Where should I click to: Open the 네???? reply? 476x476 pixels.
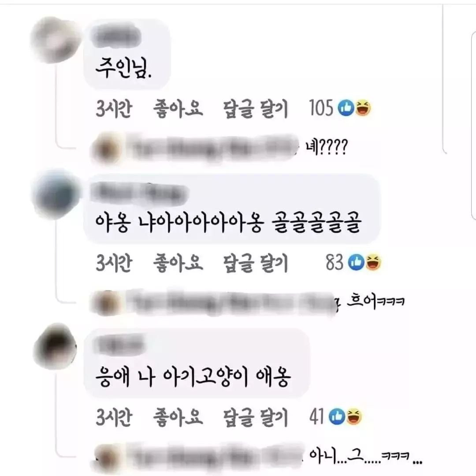tap(327, 147)
